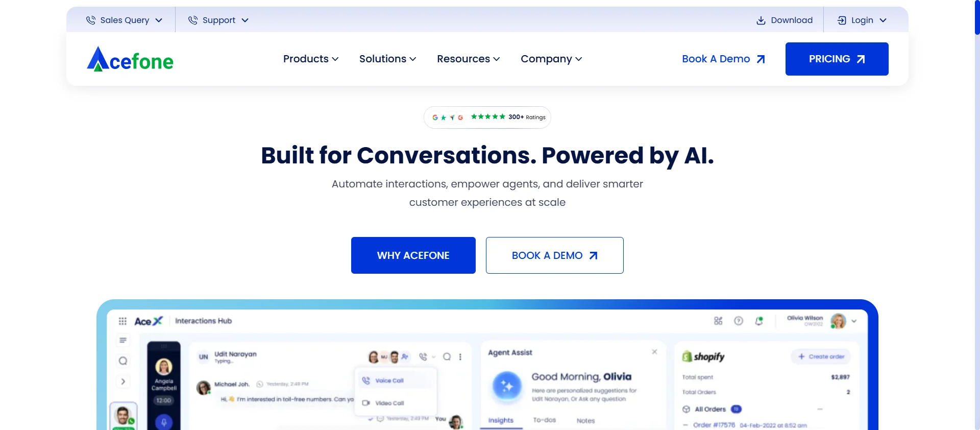Switch to the Notes tab
The height and width of the screenshot is (430, 980).
[x=585, y=421]
